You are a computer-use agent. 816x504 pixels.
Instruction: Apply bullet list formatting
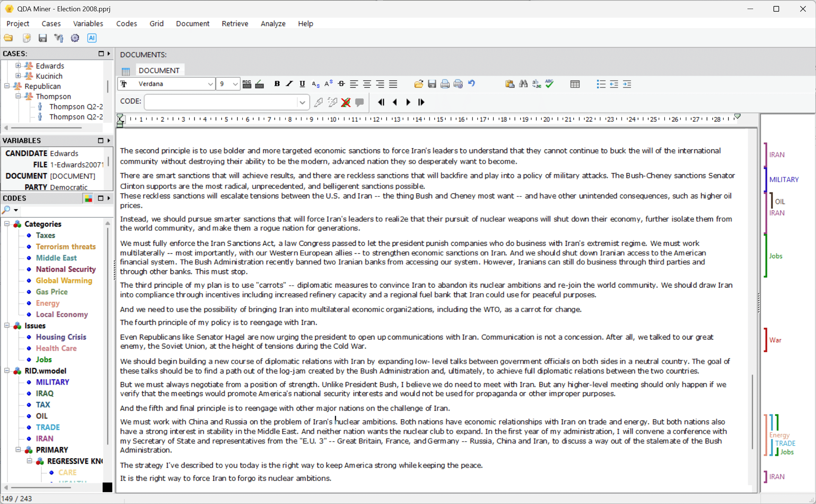(601, 84)
